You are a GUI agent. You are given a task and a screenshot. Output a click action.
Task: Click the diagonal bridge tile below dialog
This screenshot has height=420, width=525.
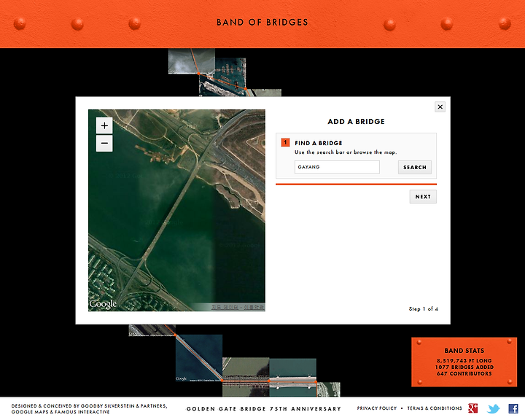click(x=199, y=358)
